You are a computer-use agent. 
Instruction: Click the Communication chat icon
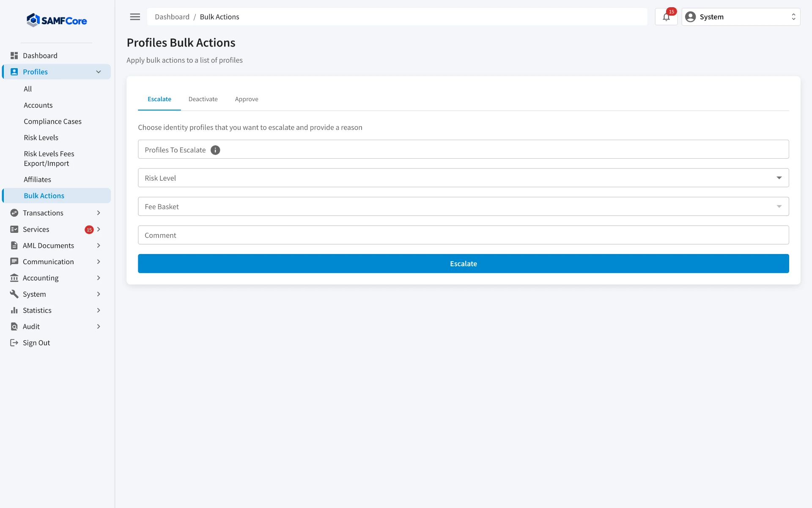pos(14,262)
